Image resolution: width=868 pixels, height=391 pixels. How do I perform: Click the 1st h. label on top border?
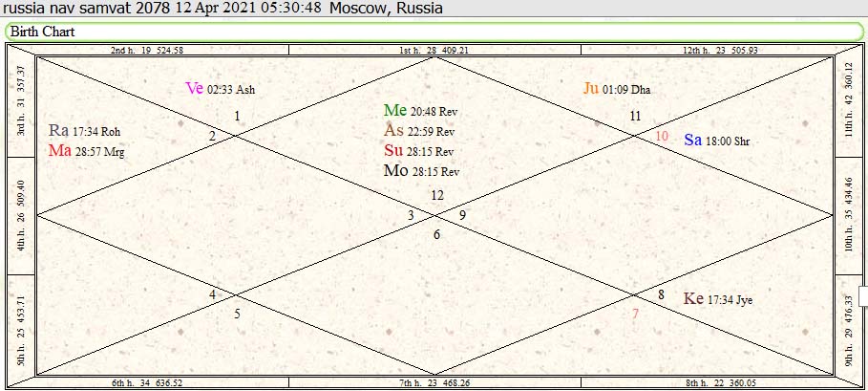tap(434, 50)
